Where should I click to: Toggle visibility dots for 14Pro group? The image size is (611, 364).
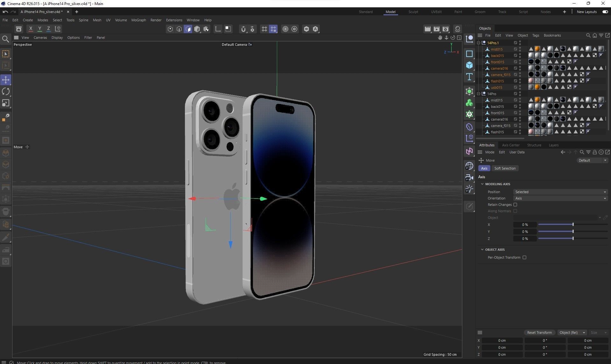520,94
